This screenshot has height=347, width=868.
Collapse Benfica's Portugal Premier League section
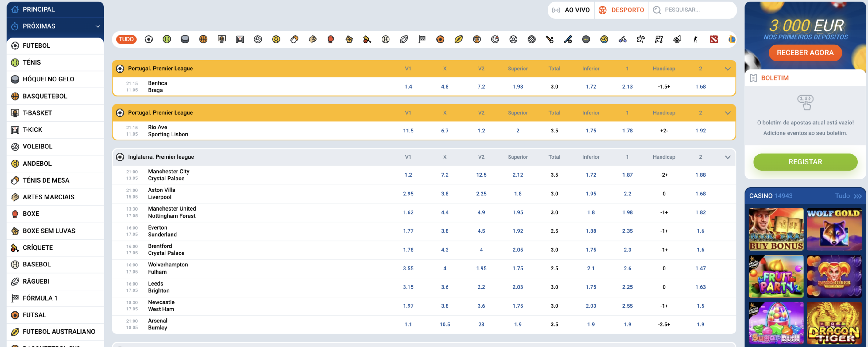pyautogui.click(x=728, y=69)
